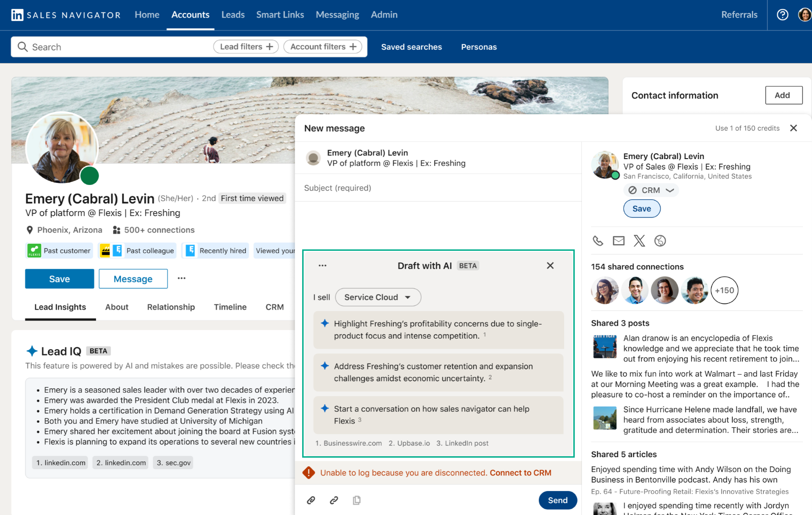This screenshot has width=812, height=515.
Task: Click the copy template icon beside link icon
Action: (x=357, y=500)
